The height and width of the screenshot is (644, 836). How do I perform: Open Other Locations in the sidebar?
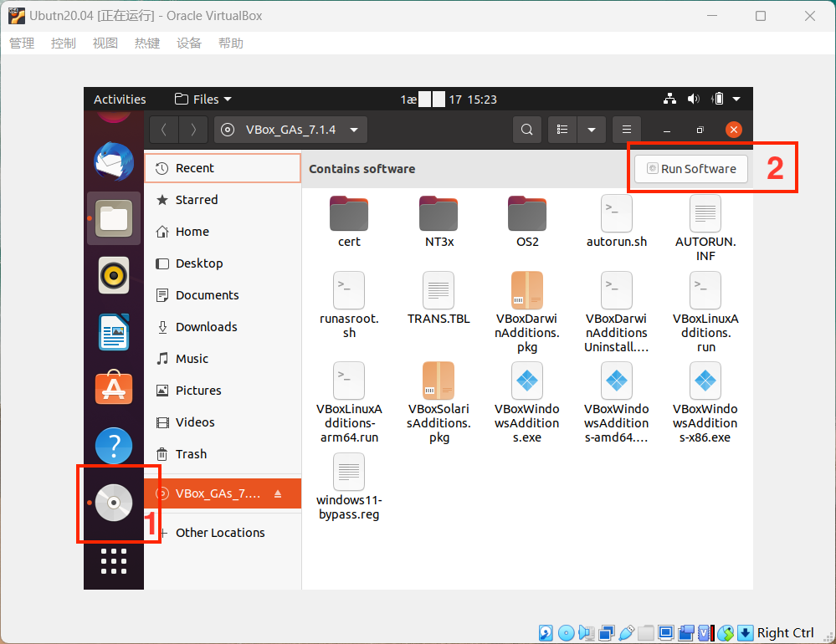pos(223,533)
